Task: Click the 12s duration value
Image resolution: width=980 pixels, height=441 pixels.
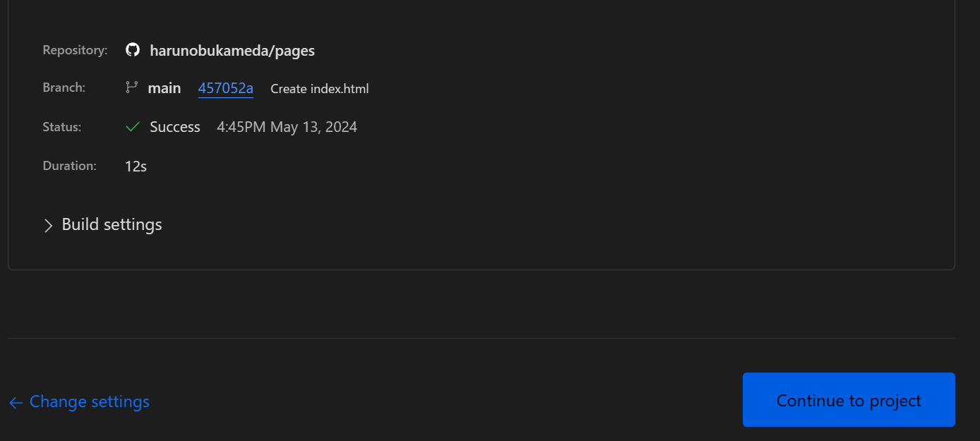Action: tap(136, 167)
